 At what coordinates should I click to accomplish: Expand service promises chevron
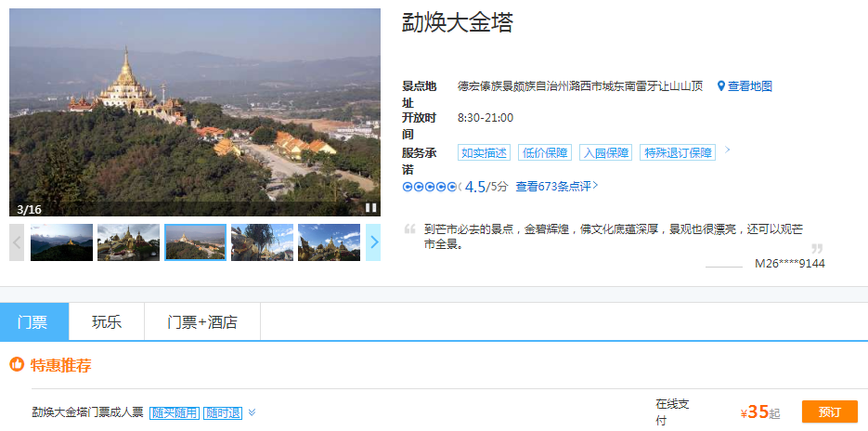[728, 150]
